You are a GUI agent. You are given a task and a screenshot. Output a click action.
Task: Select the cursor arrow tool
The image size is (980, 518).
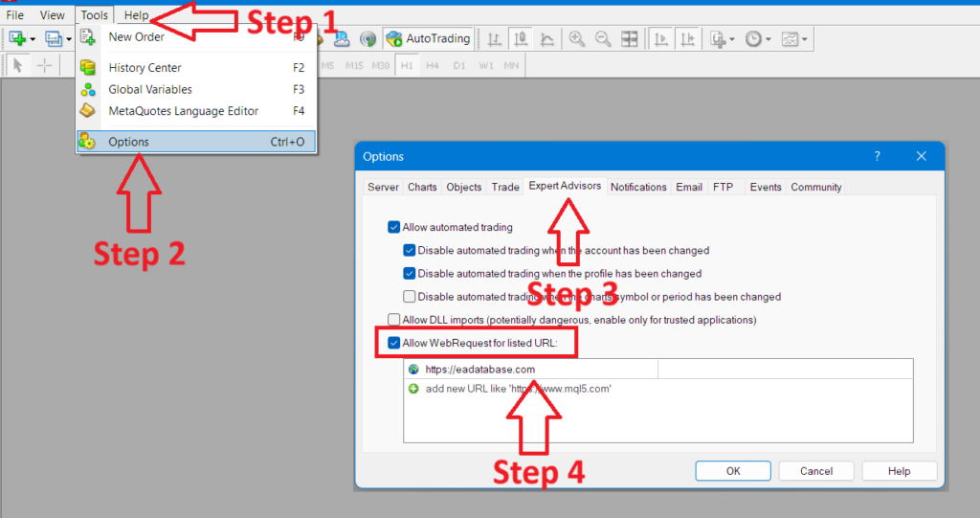click(x=18, y=65)
